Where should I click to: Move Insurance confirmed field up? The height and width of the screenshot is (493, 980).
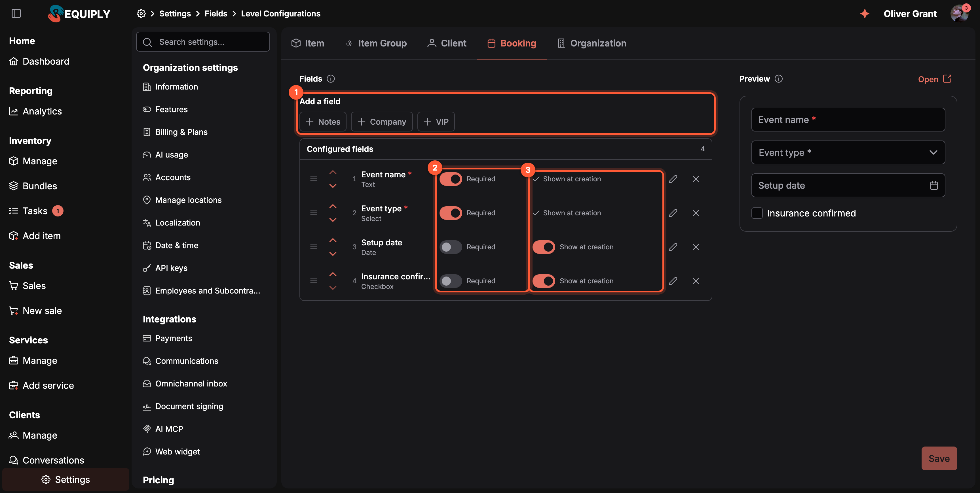click(x=333, y=275)
